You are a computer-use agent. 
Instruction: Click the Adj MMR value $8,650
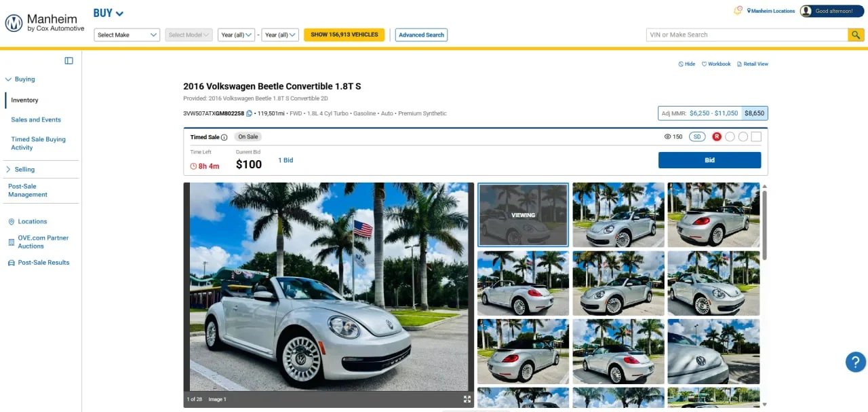click(x=754, y=113)
